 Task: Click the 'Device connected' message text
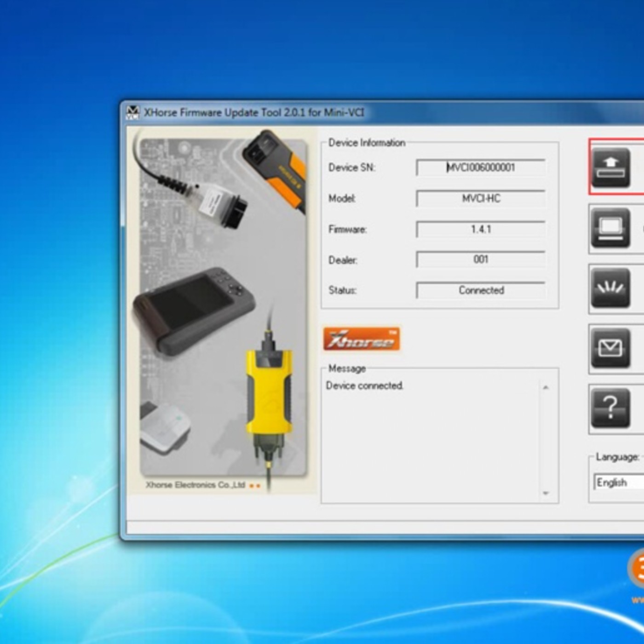(x=364, y=385)
